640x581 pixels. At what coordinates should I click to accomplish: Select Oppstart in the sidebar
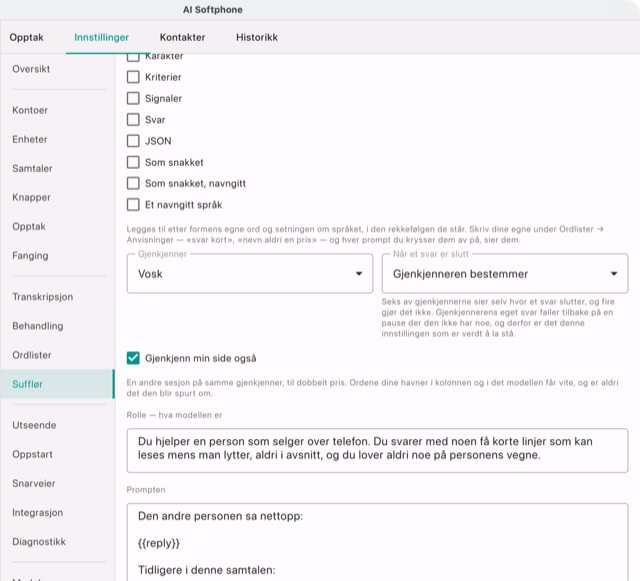pos(57,454)
